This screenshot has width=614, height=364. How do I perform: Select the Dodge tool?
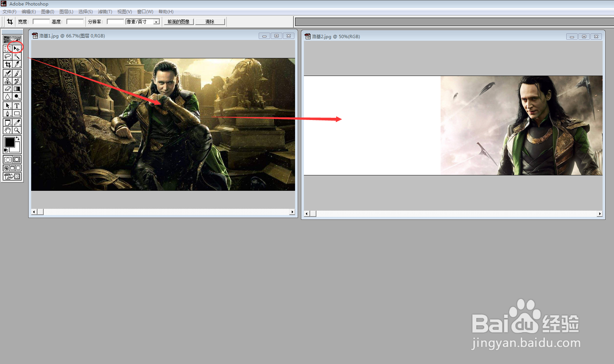coord(17,97)
